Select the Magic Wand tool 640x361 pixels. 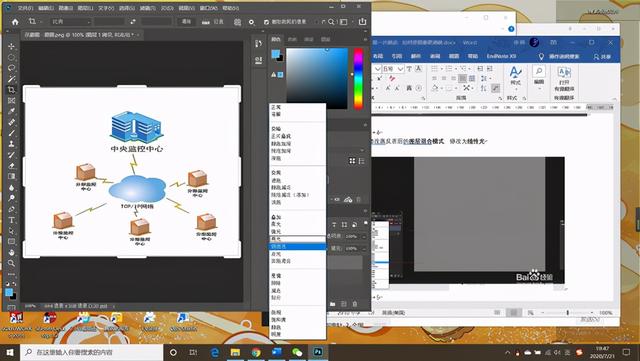[11, 78]
